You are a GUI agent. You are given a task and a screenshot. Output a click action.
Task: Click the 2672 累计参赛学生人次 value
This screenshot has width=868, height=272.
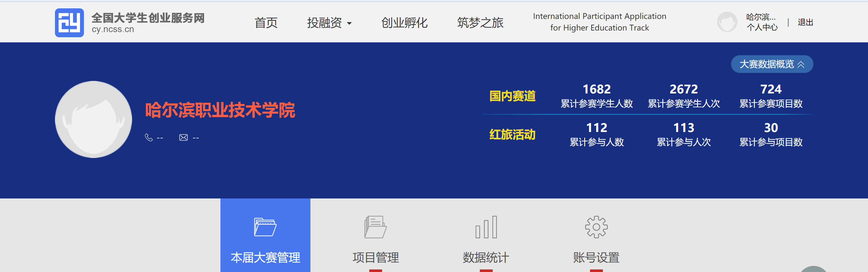[683, 89]
